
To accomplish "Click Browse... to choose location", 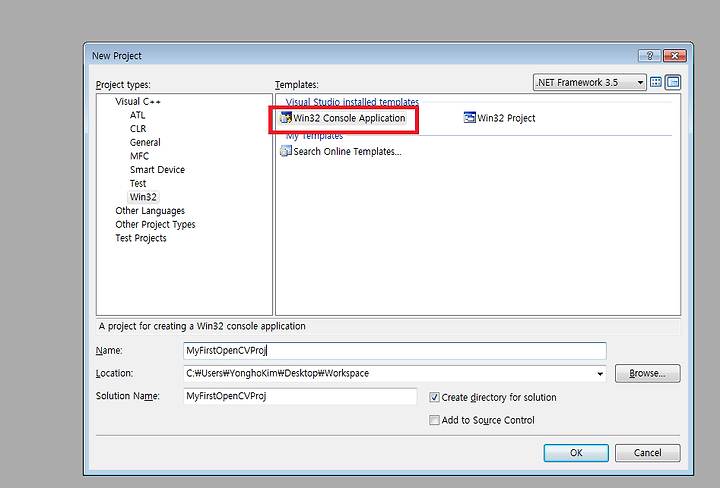I will pyautogui.click(x=647, y=373).
